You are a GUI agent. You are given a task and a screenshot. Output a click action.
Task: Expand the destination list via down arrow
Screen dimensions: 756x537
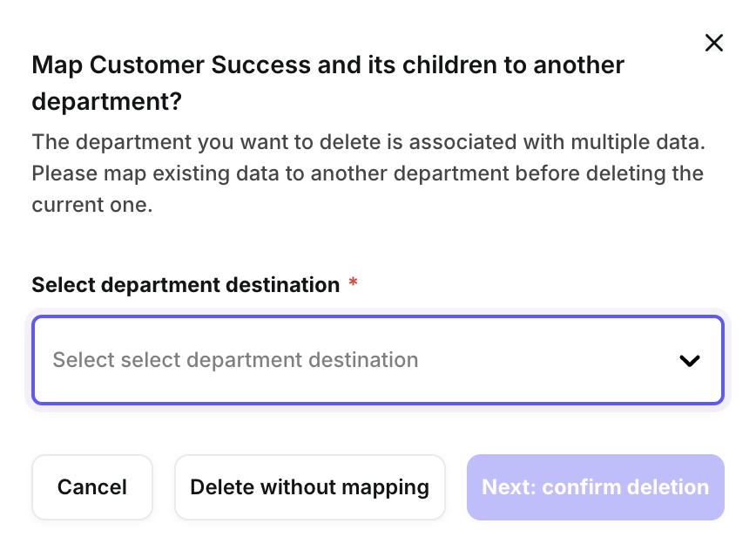690,361
